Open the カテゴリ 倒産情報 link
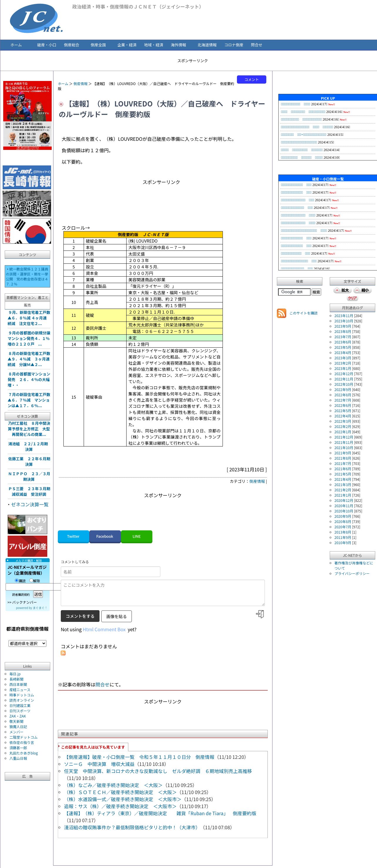377x868 pixels. [257, 481]
